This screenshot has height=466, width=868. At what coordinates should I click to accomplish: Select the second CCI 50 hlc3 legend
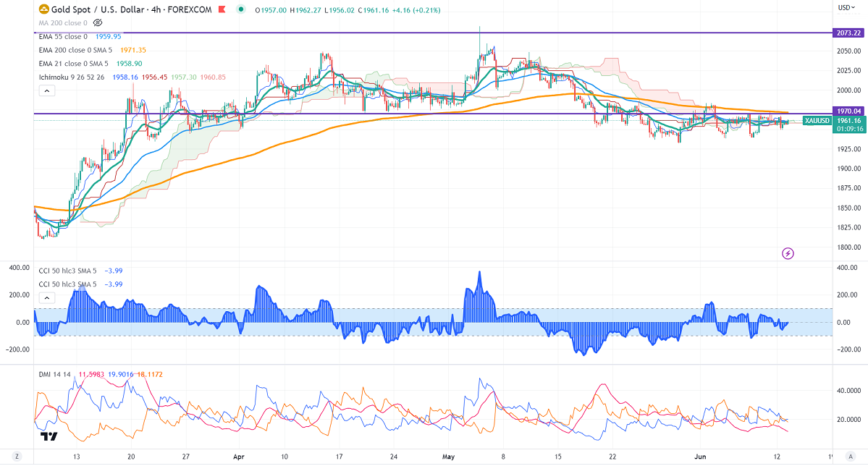click(67, 284)
